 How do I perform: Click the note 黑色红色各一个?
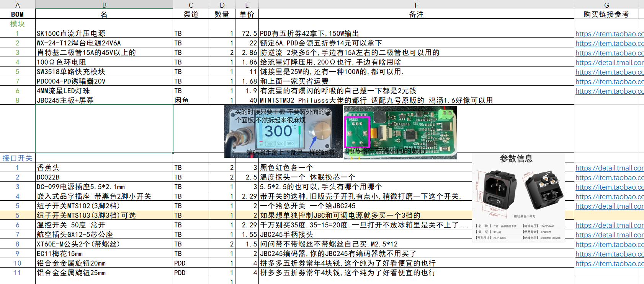286,167
